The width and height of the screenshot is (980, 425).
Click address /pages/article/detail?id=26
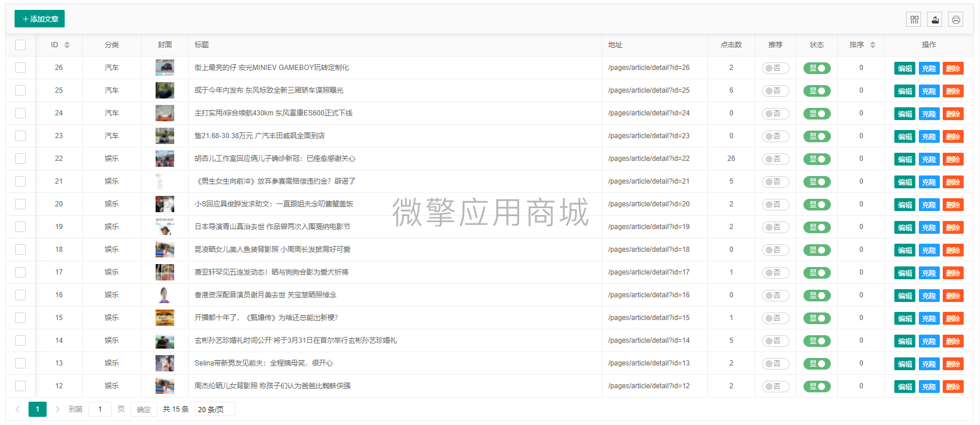[648, 68]
